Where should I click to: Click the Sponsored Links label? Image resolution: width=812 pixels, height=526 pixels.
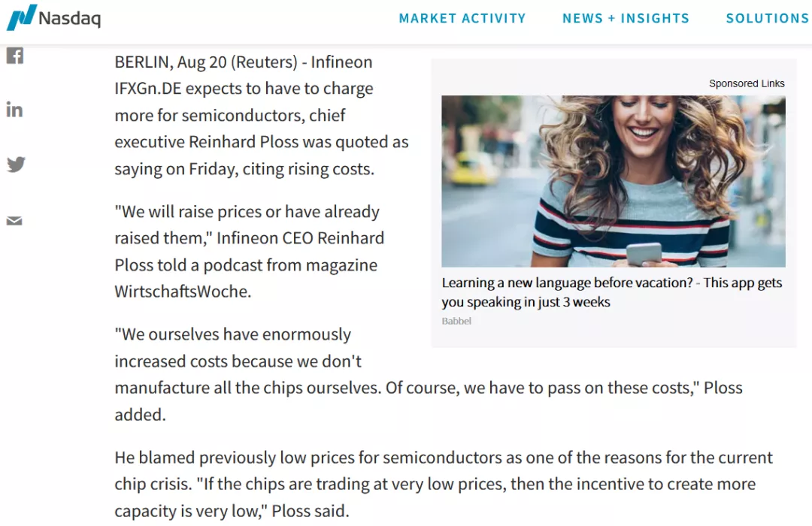click(x=746, y=83)
